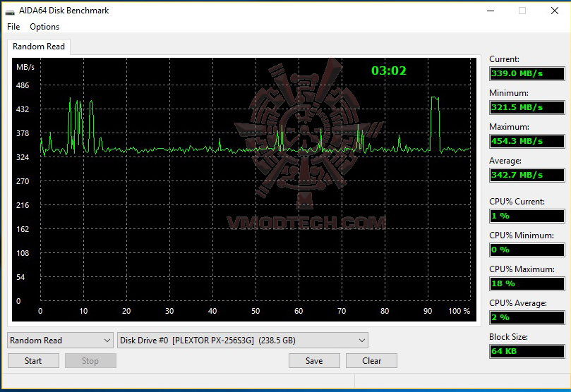This screenshot has height=392, width=571.
Task: Clear the benchmark graph
Action: point(371,361)
